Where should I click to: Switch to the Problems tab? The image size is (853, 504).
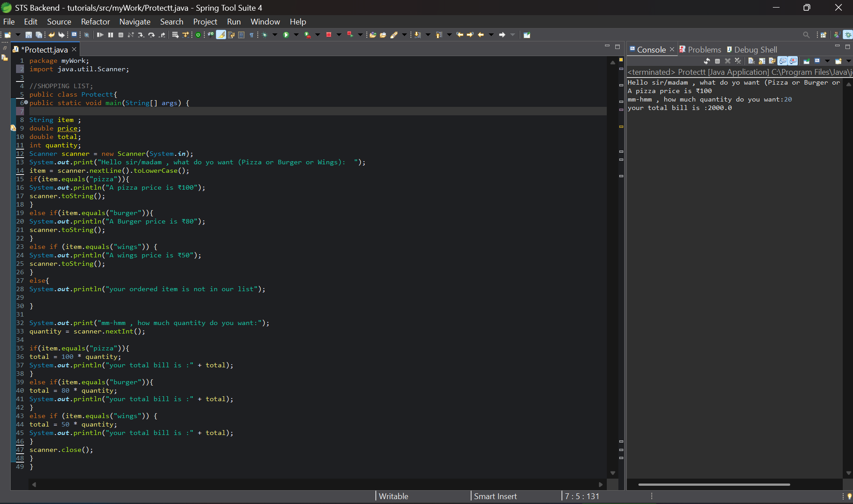click(x=704, y=50)
